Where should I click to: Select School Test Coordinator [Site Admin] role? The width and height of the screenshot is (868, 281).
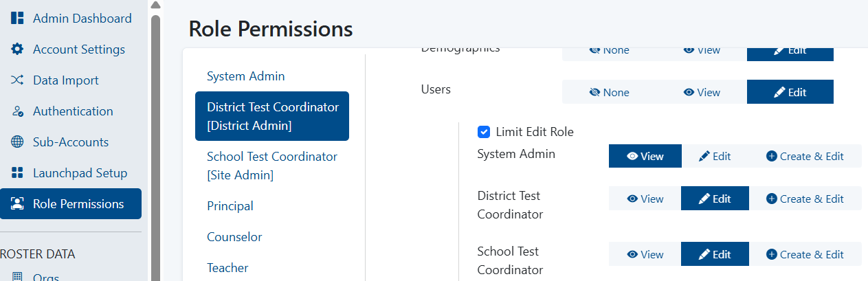point(272,166)
